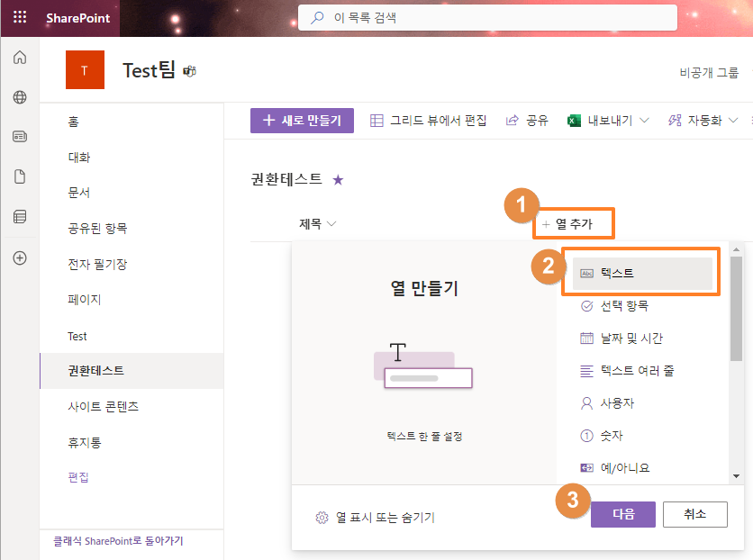Select the 텍스트 여러 줄 column type

click(x=642, y=371)
